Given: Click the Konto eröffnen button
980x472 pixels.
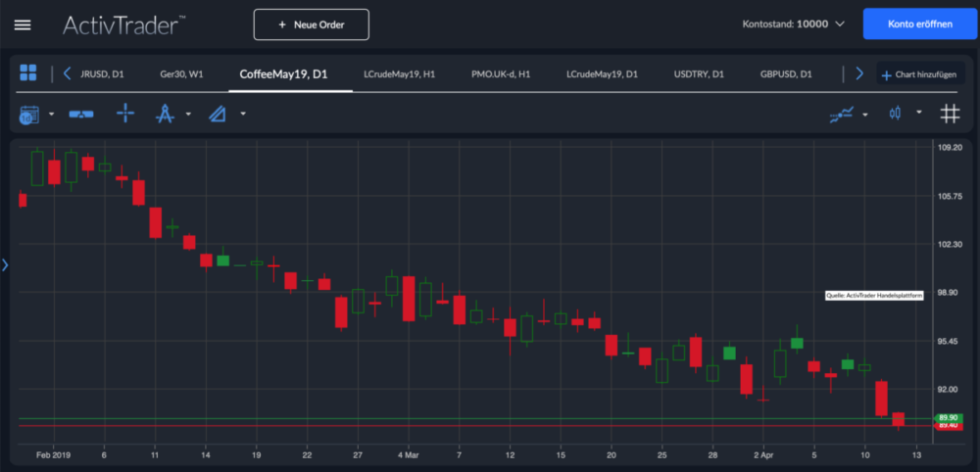Looking at the screenshot, I should pos(920,24).
